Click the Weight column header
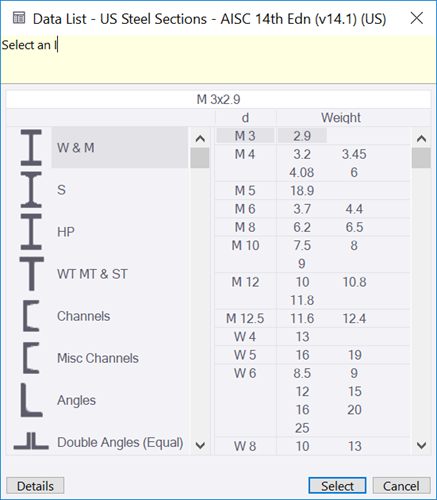The image size is (437, 500). point(341,118)
